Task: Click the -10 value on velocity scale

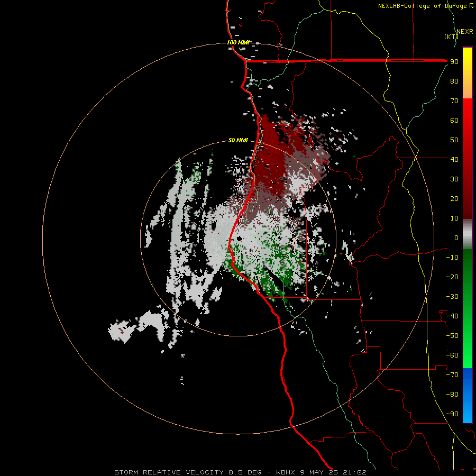Action: (452, 258)
